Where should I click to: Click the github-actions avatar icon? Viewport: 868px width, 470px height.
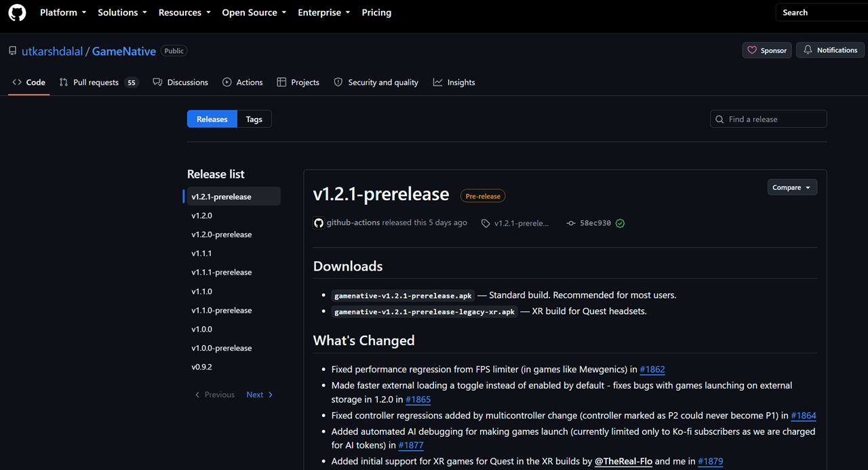click(x=319, y=222)
